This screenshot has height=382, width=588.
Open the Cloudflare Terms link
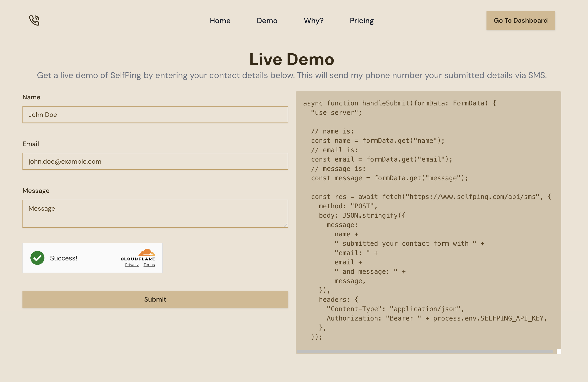click(149, 265)
